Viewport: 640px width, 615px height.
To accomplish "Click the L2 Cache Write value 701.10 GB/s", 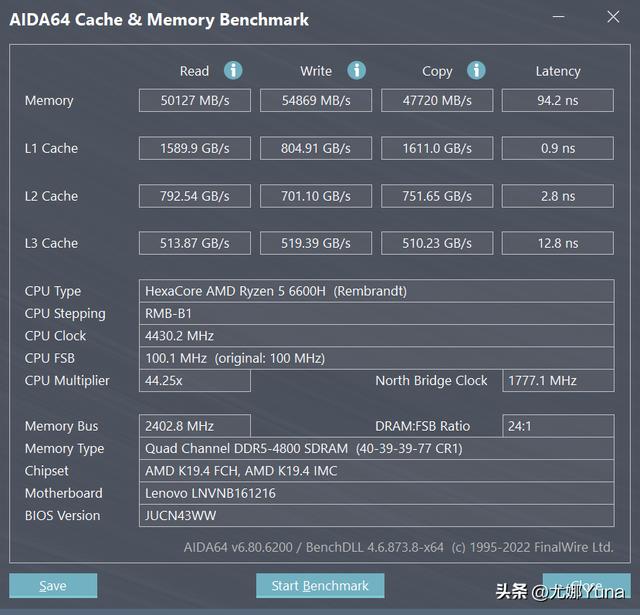I will click(316, 196).
